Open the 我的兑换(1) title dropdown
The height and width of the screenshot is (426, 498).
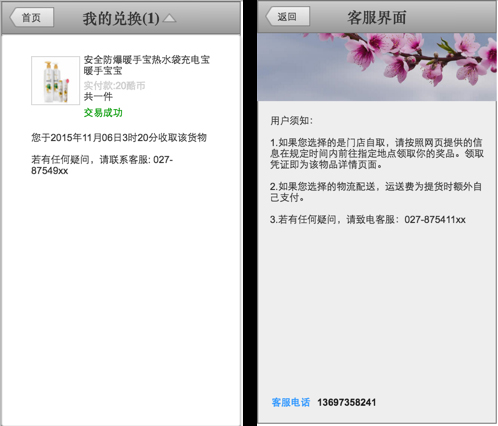(121, 18)
